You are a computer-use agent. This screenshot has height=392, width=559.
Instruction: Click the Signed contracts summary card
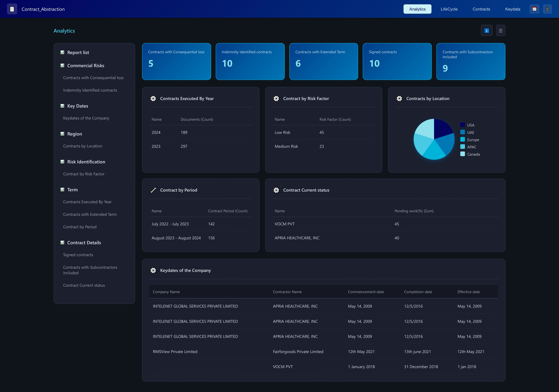pyautogui.click(x=397, y=62)
